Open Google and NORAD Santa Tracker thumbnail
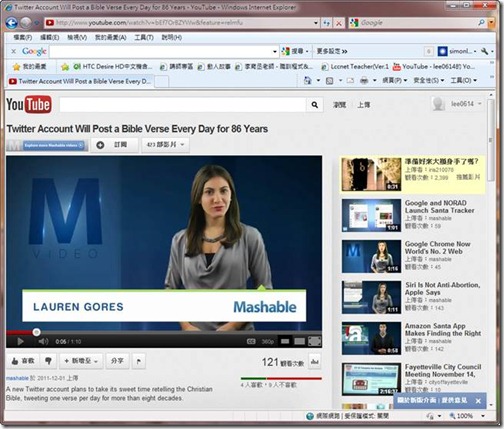504x429 pixels. (x=371, y=215)
